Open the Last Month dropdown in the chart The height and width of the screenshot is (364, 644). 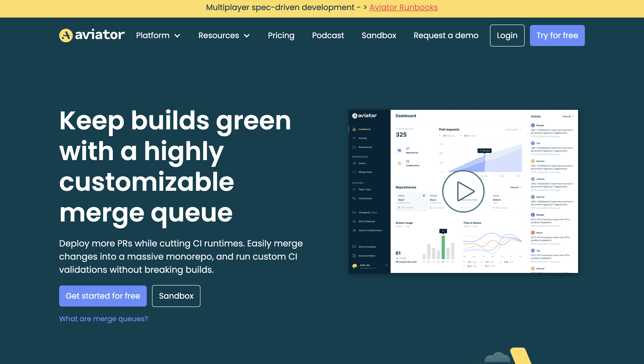[x=513, y=130]
